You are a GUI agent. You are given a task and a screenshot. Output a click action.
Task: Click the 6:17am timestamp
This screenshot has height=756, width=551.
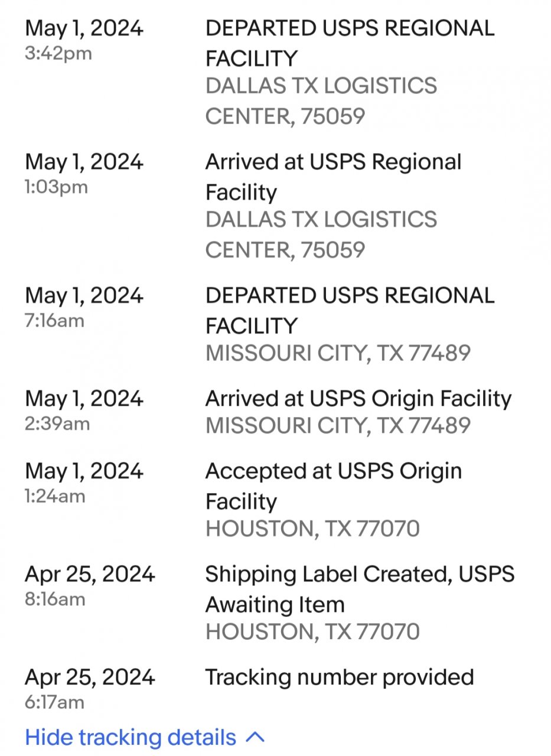pos(54,702)
